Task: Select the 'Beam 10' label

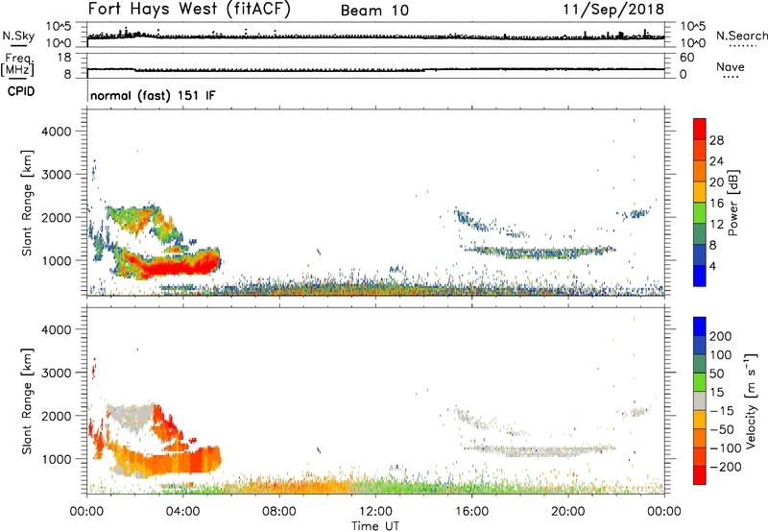Action: point(374,11)
